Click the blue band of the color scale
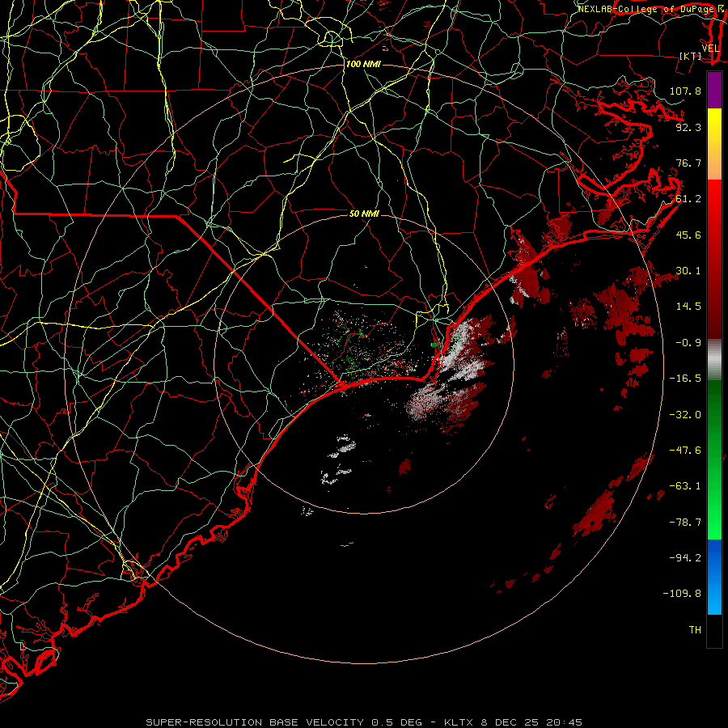728x728 pixels. [714, 577]
